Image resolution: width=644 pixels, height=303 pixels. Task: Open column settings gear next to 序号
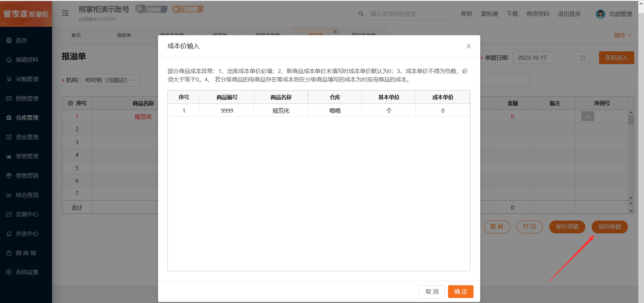click(x=70, y=103)
